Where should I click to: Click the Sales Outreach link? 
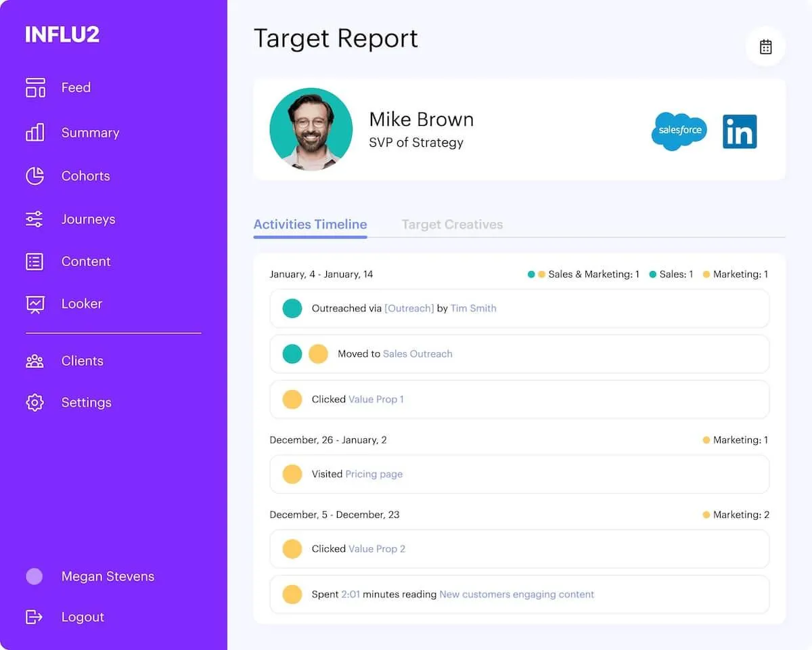pyautogui.click(x=418, y=353)
